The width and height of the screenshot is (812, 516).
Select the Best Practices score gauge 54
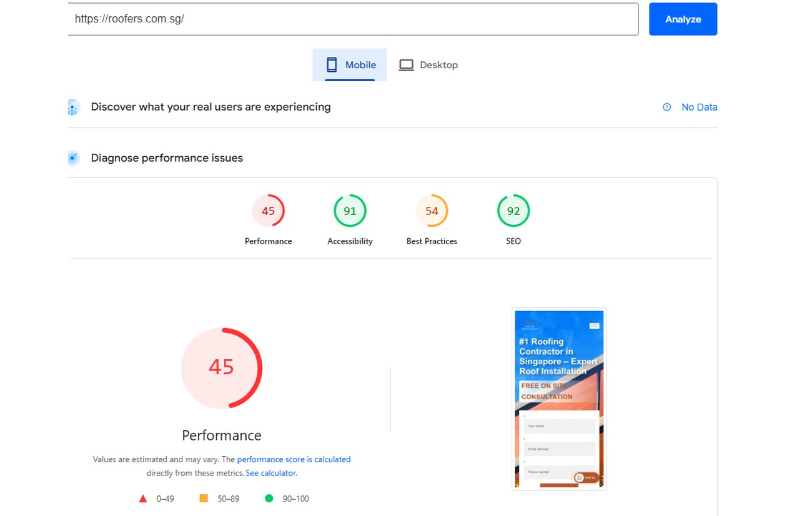click(x=432, y=211)
